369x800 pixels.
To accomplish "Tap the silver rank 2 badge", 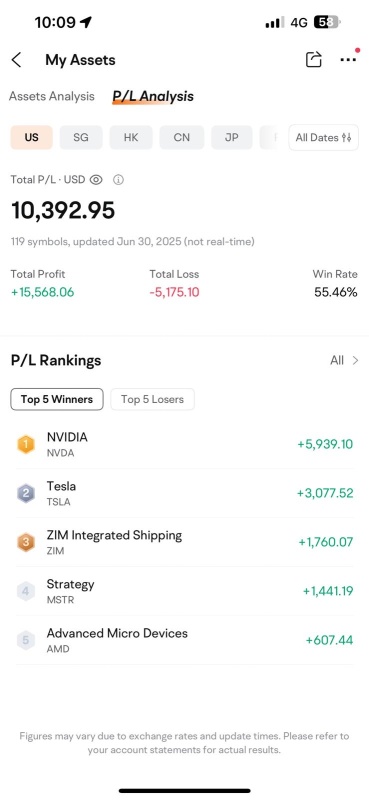I will pyautogui.click(x=26, y=493).
